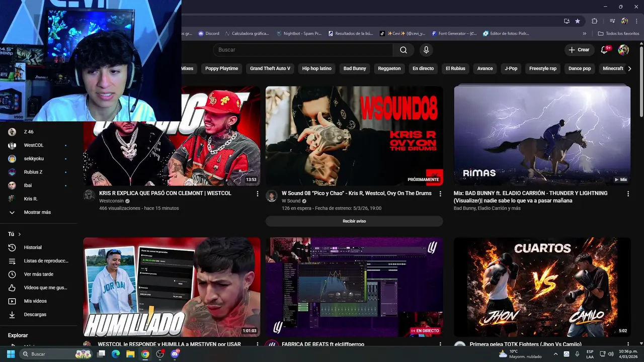This screenshot has height=362, width=644.
Task: Open the Chrome profile avatar
Action: pos(624,21)
